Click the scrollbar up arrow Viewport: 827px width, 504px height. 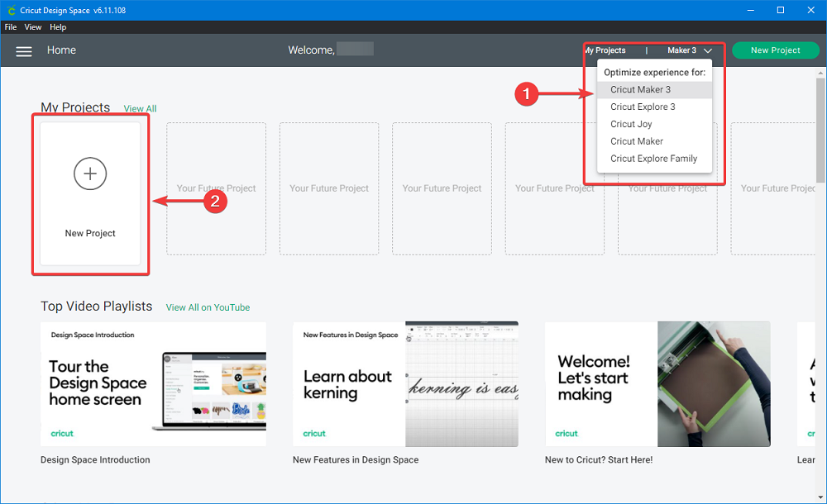tap(820, 72)
